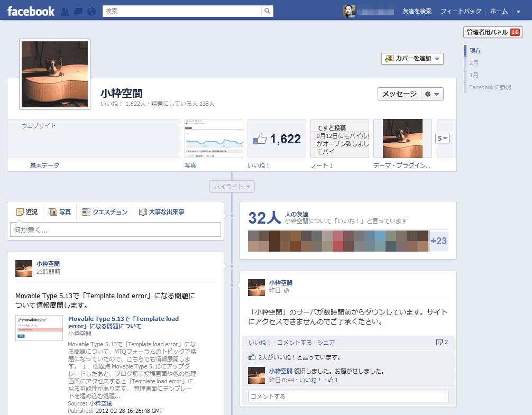The width and height of the screenshot is (532, 415).
Task: Click the page avatar on 23時間前 post
Action: click(24, 269)
